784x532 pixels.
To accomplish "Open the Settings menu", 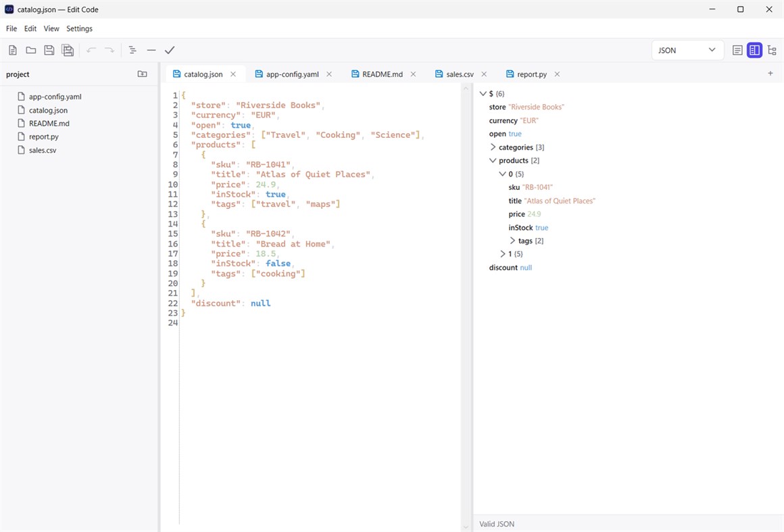I will (80, 28).
